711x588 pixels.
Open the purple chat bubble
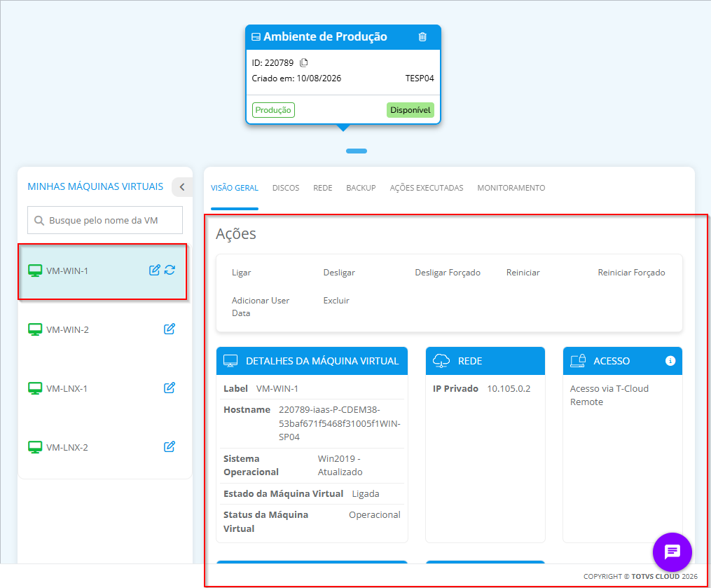[672, 552]
